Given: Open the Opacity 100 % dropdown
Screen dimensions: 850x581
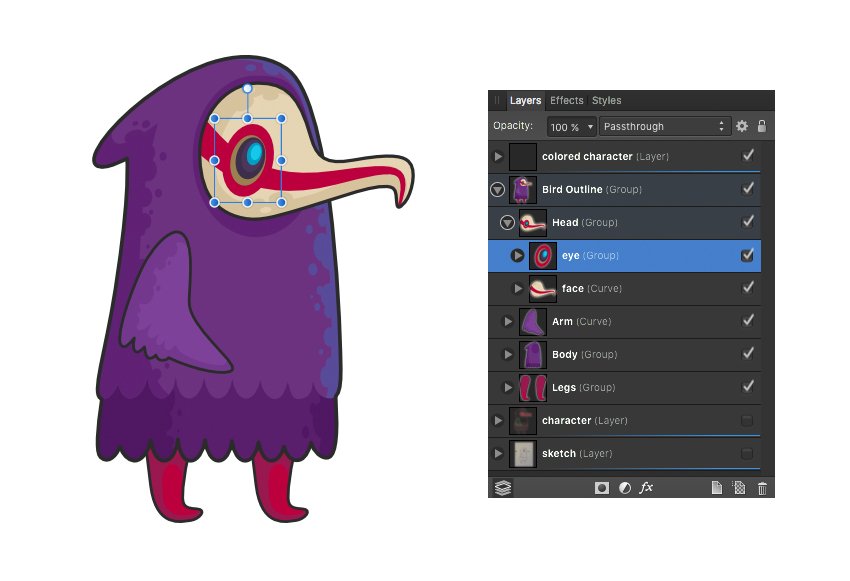Looking at the screenshot, I should 571,127.
